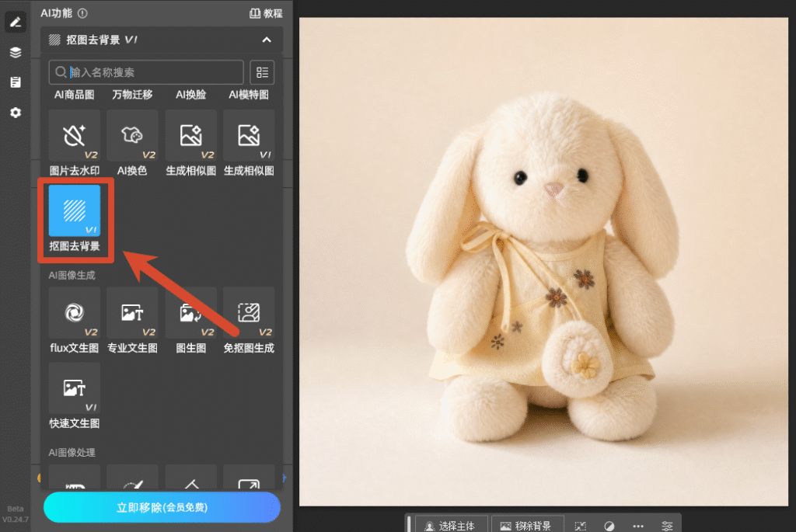The width and height of the screenshot is (796, 532).
Task: Collapse the 抠图去背景 dropdown header
Action: (x=162, y=40)
